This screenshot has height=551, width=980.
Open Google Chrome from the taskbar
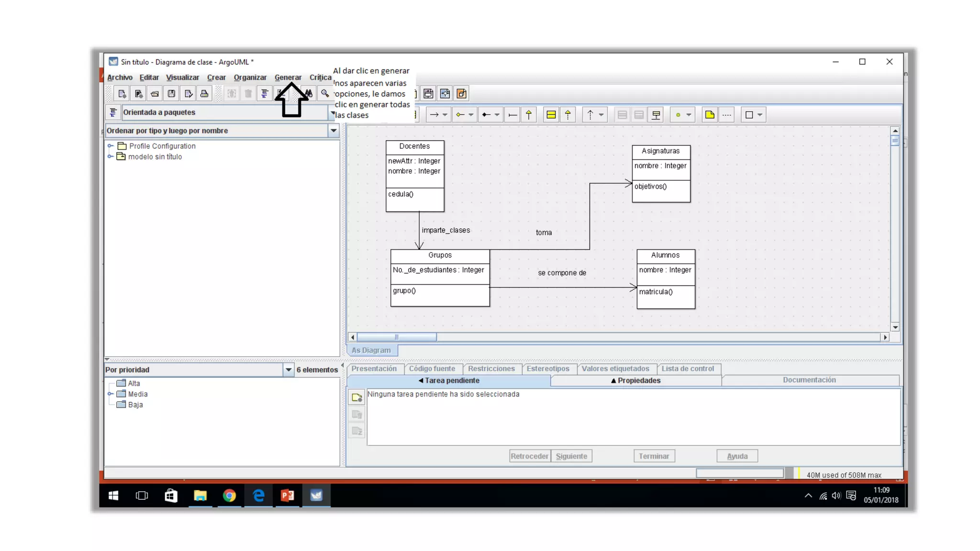click(229, 496)
